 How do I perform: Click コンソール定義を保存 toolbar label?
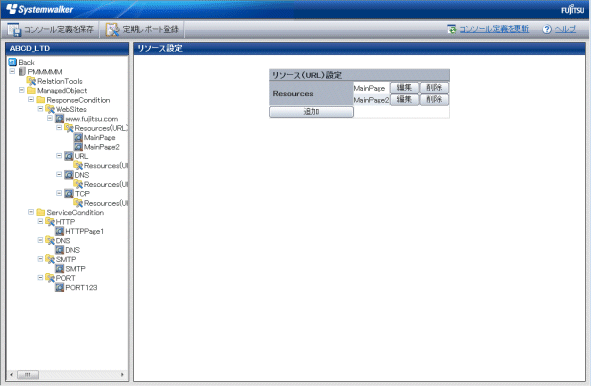pos(59,30)
